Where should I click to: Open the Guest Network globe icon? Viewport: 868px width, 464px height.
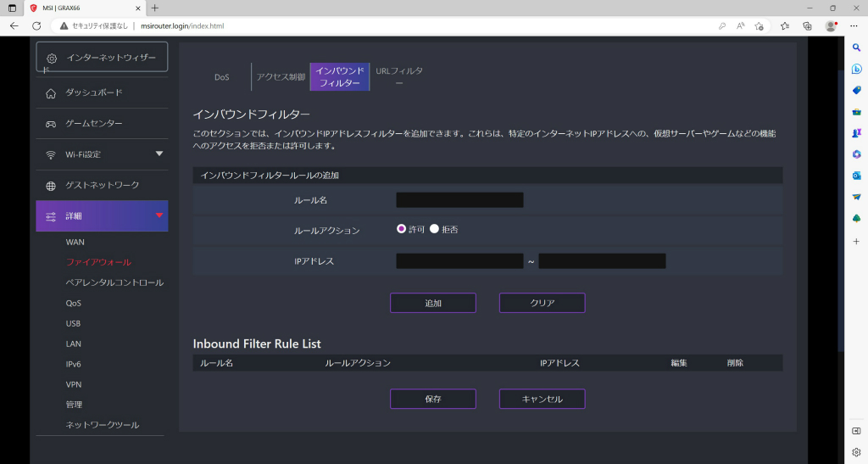pos(51,186)
